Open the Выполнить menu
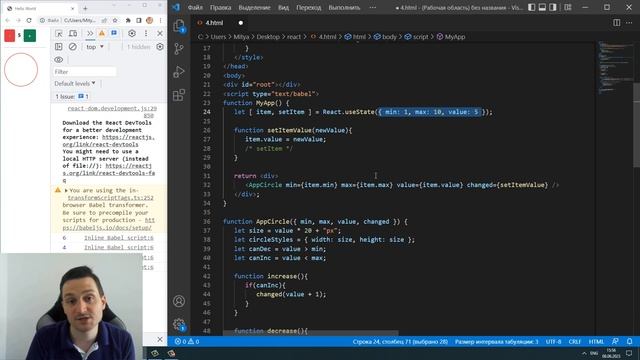This screenshot has width=640, height=360. [344, 7]
